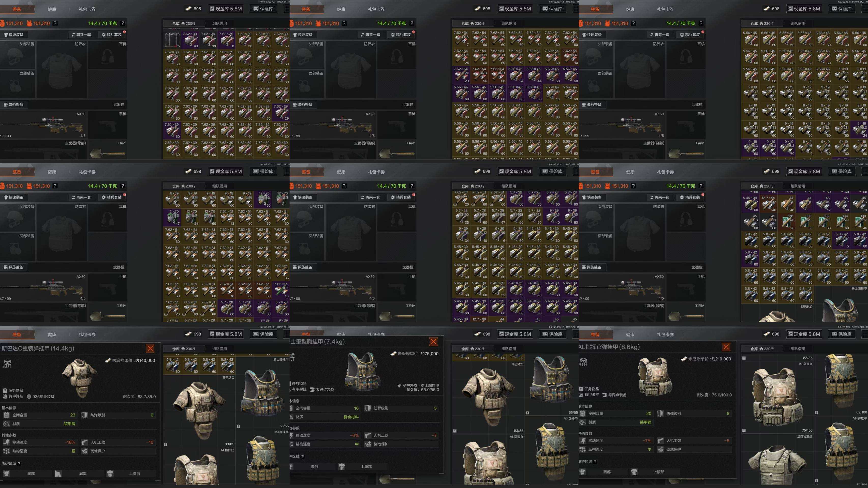Image resolution: width=868 pixels, height=488 pixels.
Task: Open 防护区域 help in 斯巴达C重装弹挂甲 popup
Action: [x=19, y=463]
